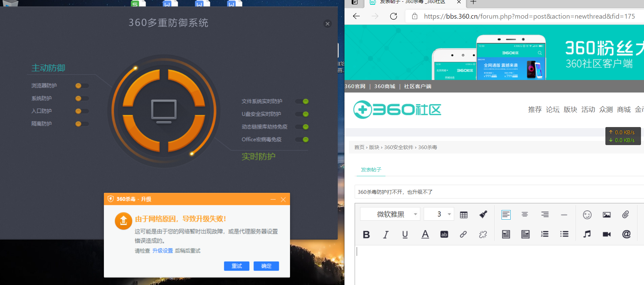Click the browser forward arrow
644x285 pixels.
click(x=375, y=16)
